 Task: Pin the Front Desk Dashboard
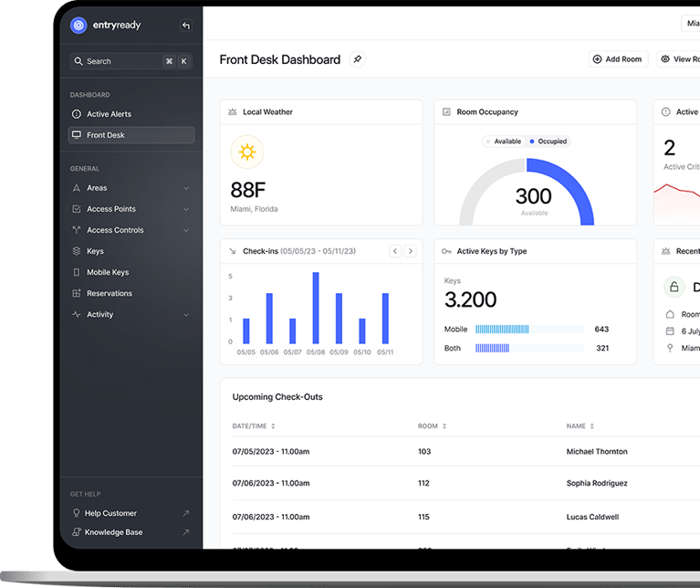coord(358,59)
